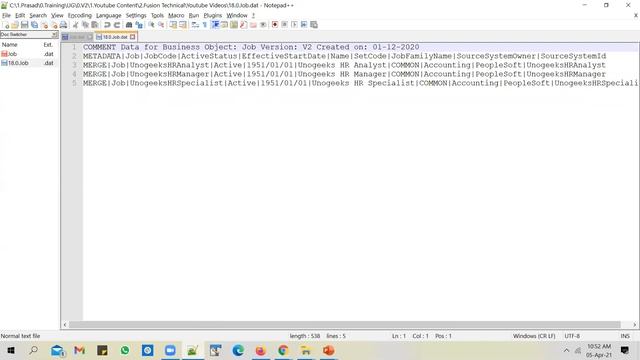This screenshot has height=360, width=640.
Task: Toggle Show All Characters pilcrow icon
Action: (204, 25)
